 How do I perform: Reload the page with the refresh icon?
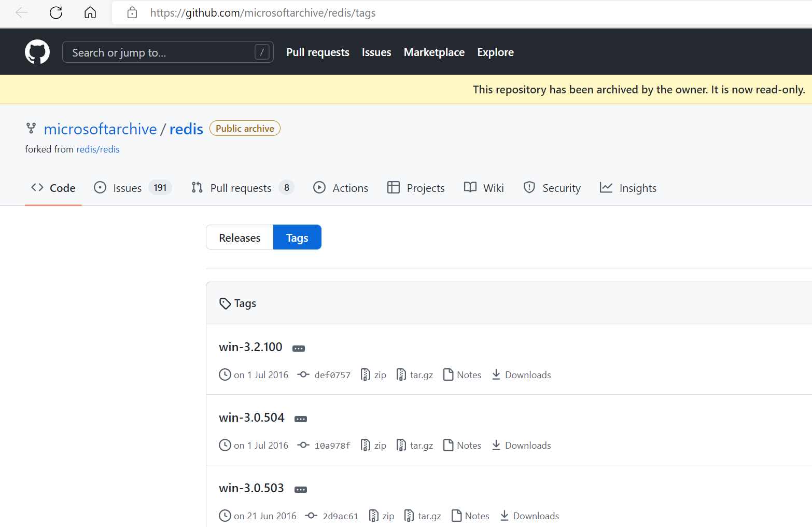(56, 13)
